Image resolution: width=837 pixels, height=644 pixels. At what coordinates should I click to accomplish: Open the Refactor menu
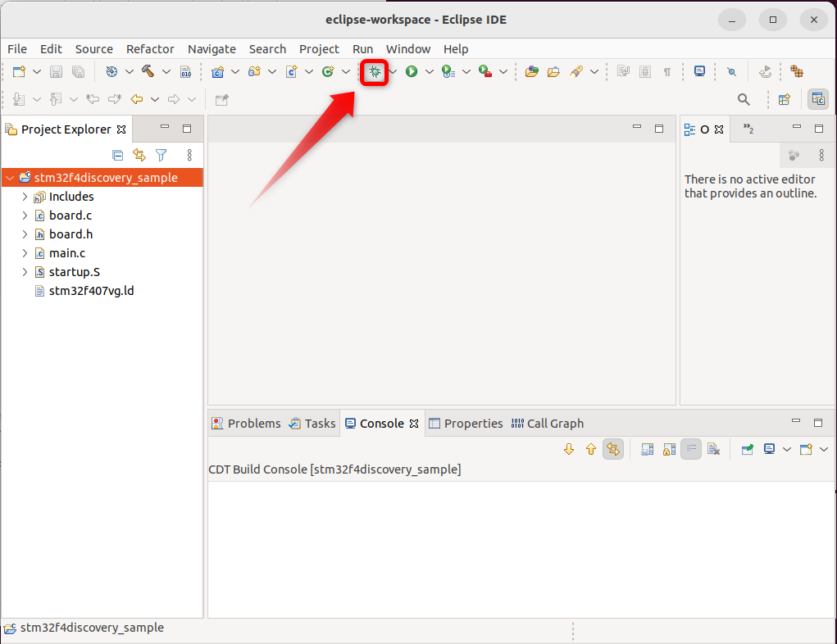pos(150,49)
